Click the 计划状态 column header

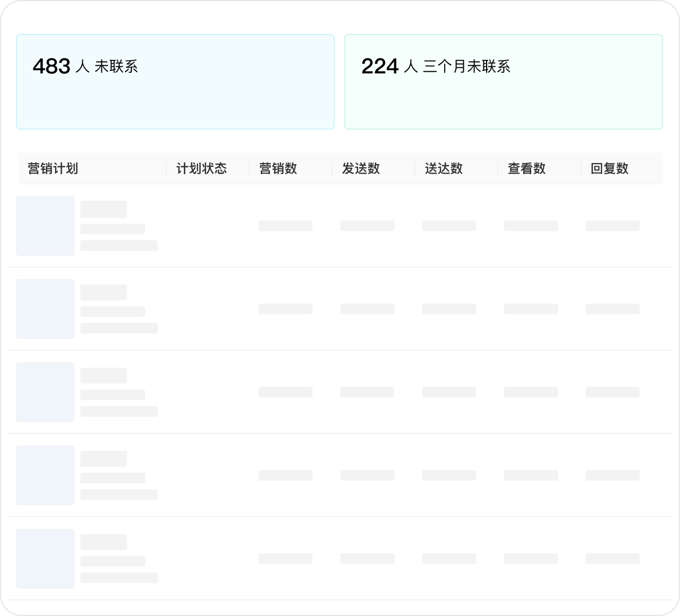201,169
